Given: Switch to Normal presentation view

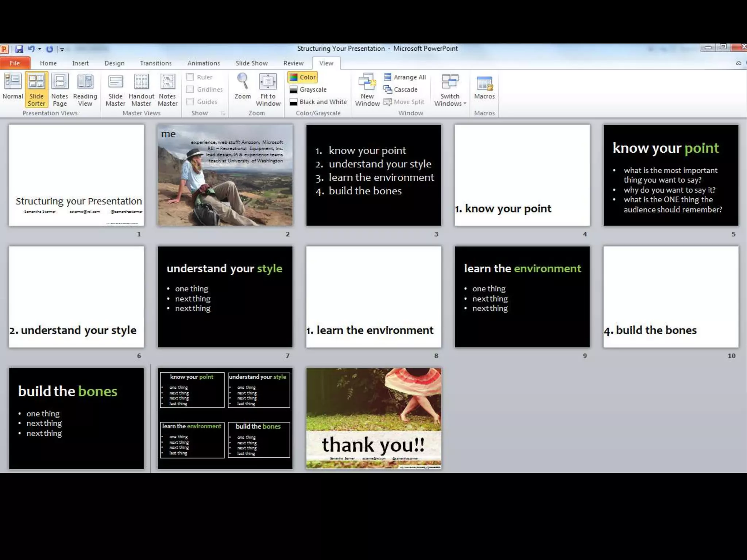Looking at the screenshot, I should pyautogui.click(x=13, y=87).
